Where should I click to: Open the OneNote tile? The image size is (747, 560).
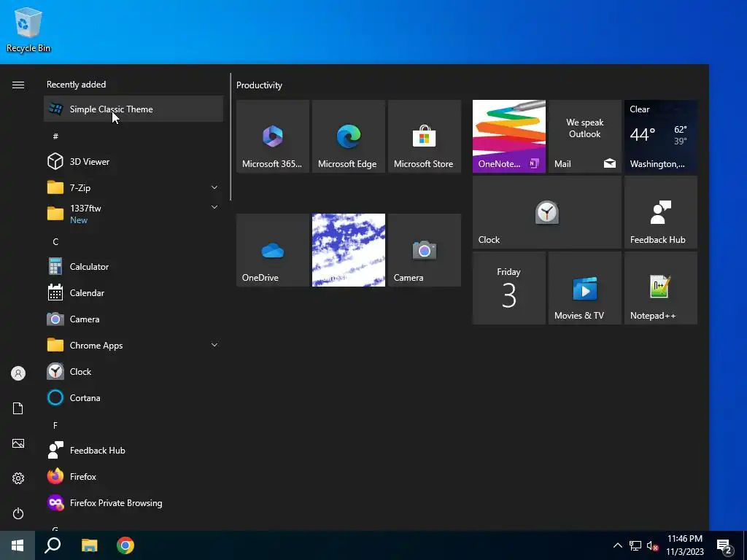pos(508,136)
